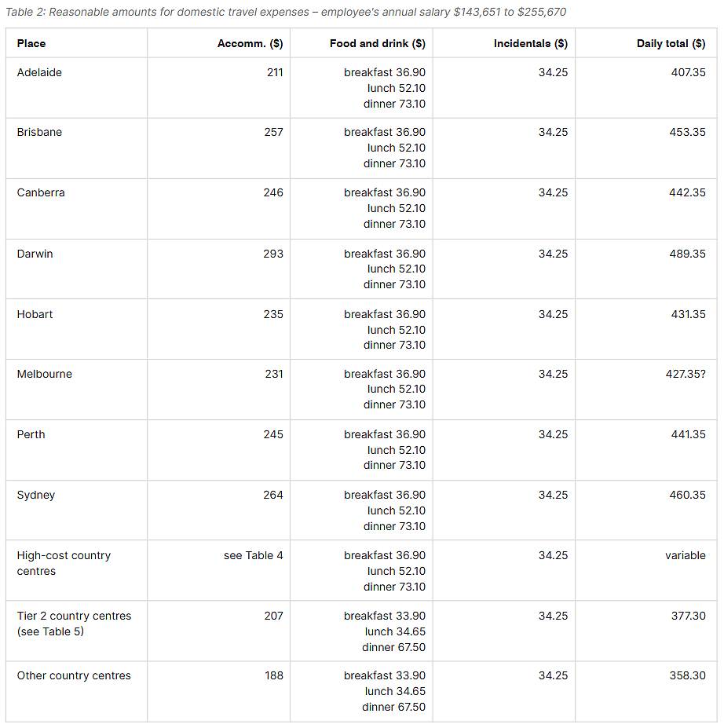Click the '(see Table 5)' reference text
This screenshot has width=724, height=728.
50,632
